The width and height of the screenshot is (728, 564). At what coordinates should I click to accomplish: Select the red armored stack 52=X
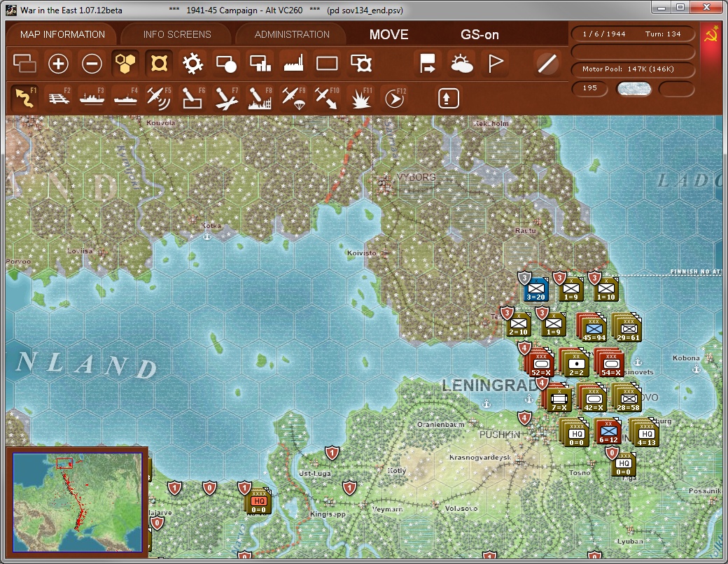coord(540,362)
